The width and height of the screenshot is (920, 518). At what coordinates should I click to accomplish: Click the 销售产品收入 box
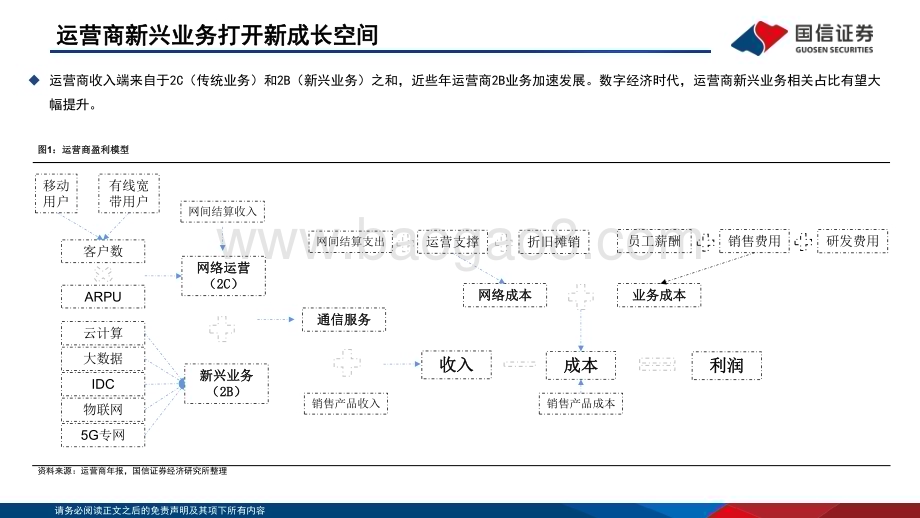click(346, 404)
